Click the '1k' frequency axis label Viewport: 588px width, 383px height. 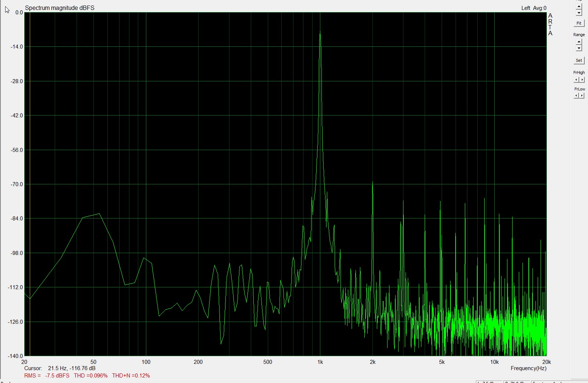[320, 362]
